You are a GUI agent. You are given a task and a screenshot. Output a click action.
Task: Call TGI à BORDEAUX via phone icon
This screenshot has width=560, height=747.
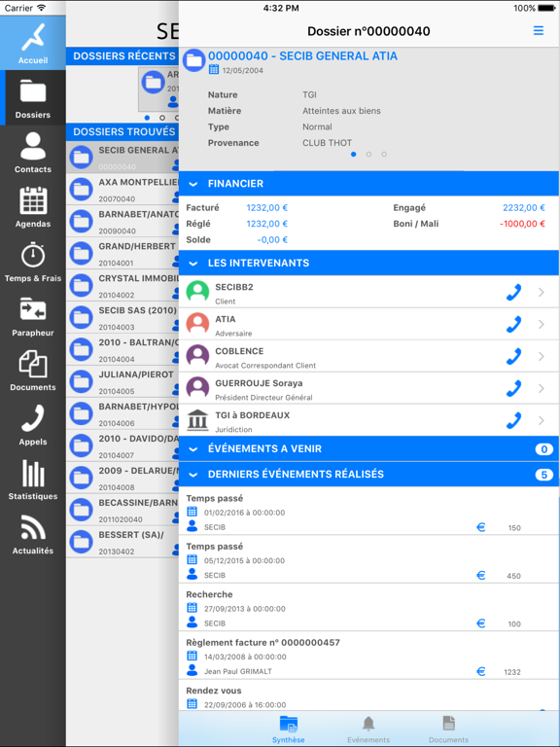(513, 420)
